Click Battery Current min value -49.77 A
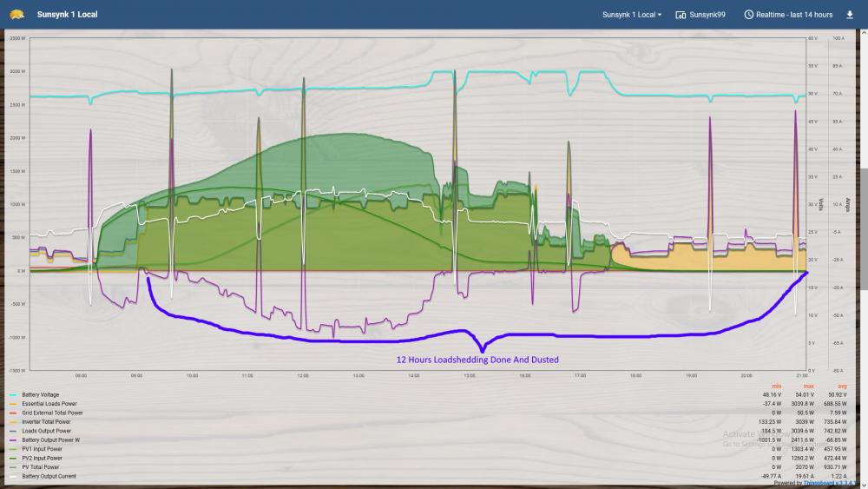The image size is (868, 489). [772, 476]
